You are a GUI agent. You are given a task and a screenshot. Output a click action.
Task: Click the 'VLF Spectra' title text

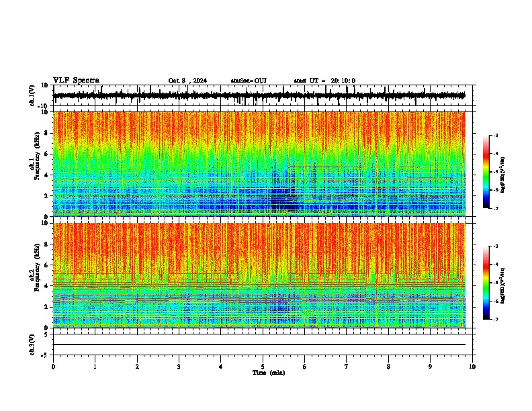click(x=76, y=81)
